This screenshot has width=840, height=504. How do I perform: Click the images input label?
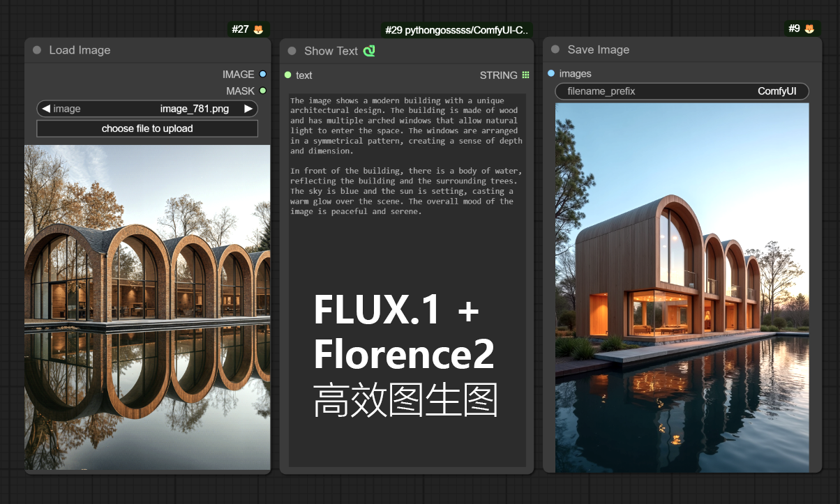tap(576, 73)
